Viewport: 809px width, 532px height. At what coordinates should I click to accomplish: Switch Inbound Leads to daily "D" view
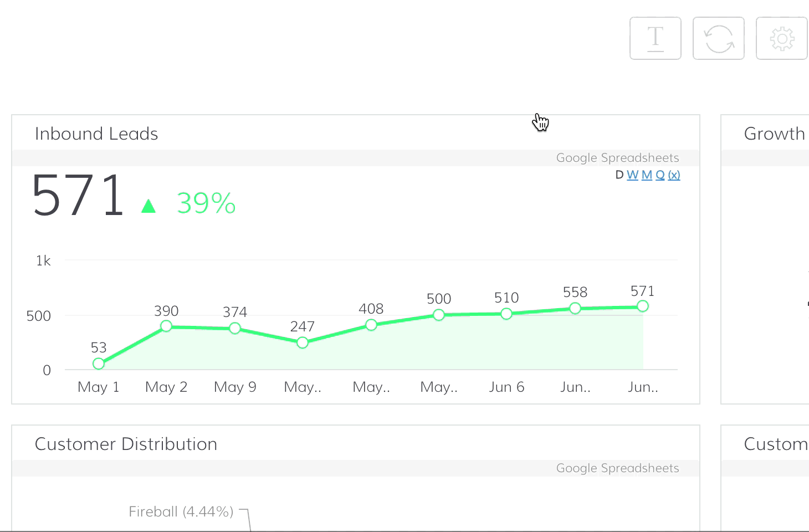click(x=619, y=175)
